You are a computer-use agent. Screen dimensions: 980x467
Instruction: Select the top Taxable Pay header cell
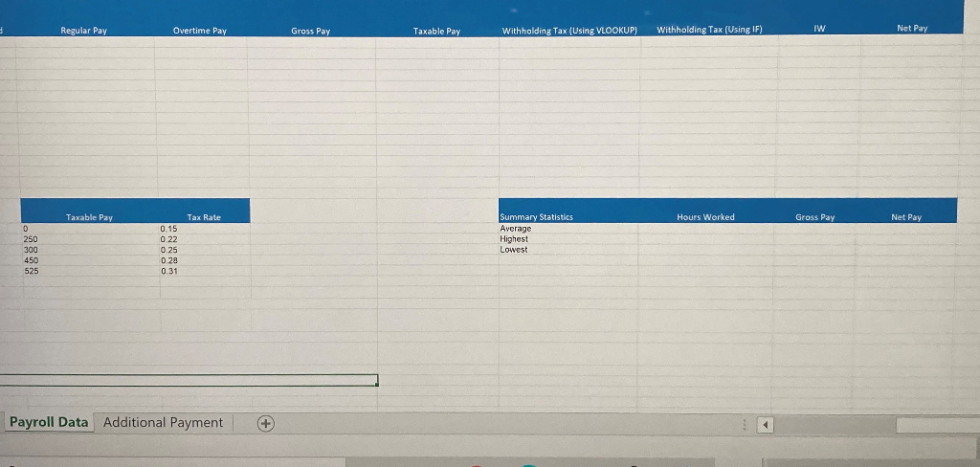[x=436, y=31]
